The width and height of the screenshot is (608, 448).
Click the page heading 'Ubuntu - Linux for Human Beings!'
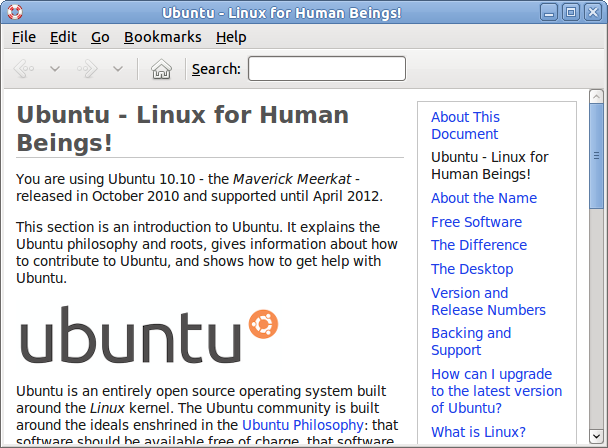coord(183,129)
